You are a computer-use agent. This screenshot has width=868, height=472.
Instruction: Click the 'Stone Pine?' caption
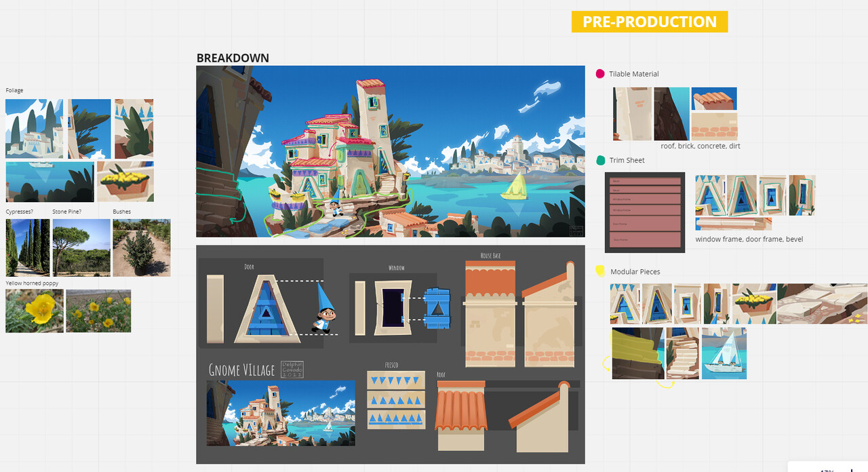(67, 212)
